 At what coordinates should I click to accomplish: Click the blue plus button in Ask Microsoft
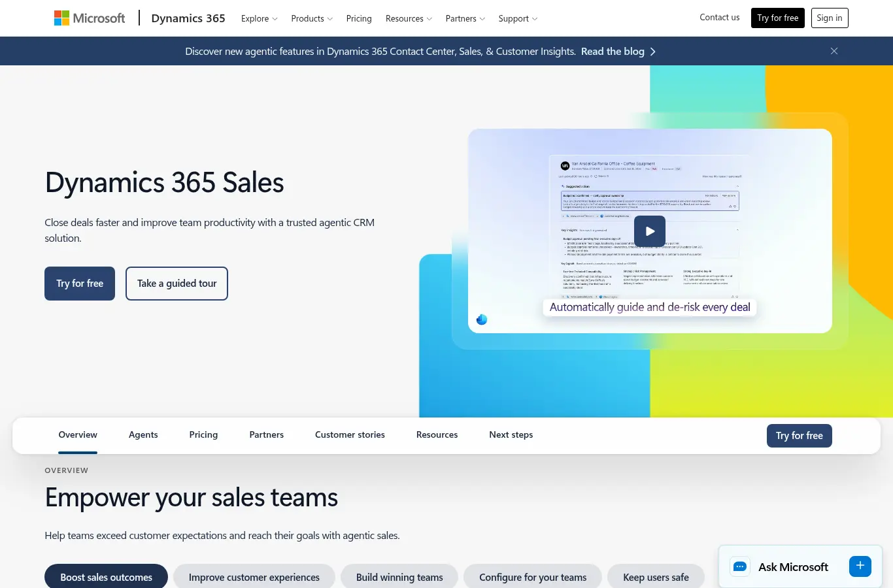click(x=860, y=566)
